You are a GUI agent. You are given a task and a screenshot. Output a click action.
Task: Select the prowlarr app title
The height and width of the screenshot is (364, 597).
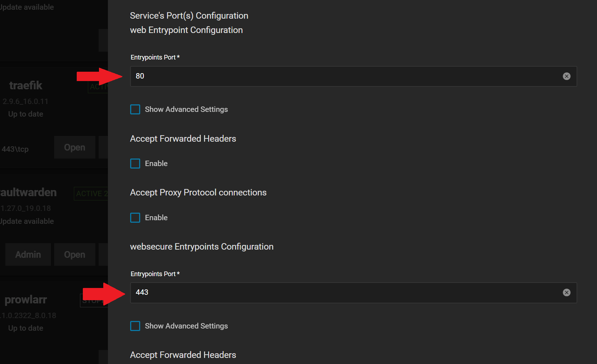(25, 299)
